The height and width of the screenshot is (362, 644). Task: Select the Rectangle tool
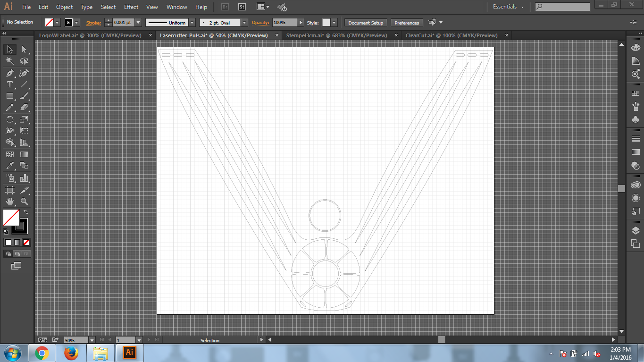click(9, 96)
